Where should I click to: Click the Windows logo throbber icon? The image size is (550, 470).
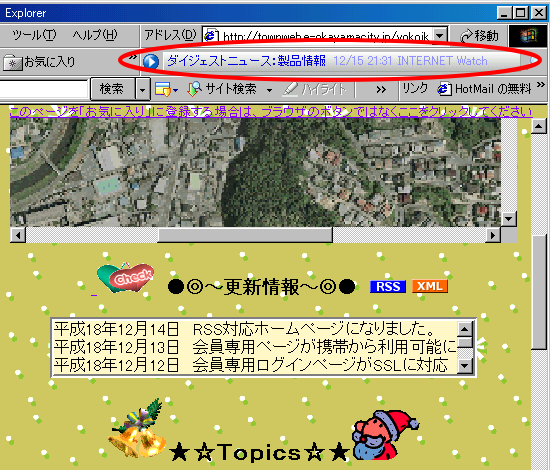[x=528, y=36]
